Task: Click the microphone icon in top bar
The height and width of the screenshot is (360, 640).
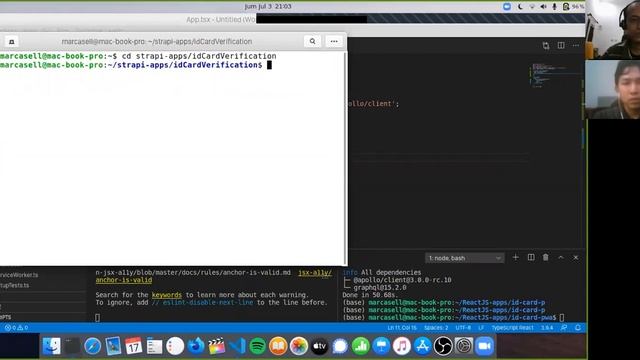Action: 554,7
